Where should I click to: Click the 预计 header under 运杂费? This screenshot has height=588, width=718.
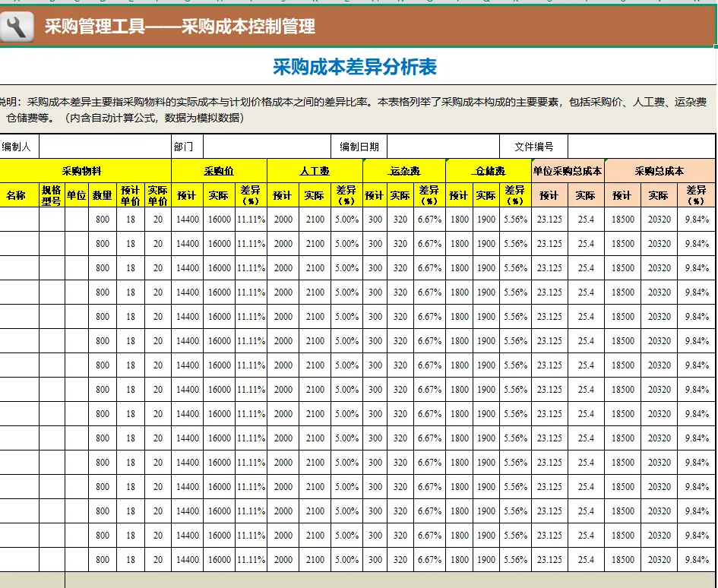(375, 195)
